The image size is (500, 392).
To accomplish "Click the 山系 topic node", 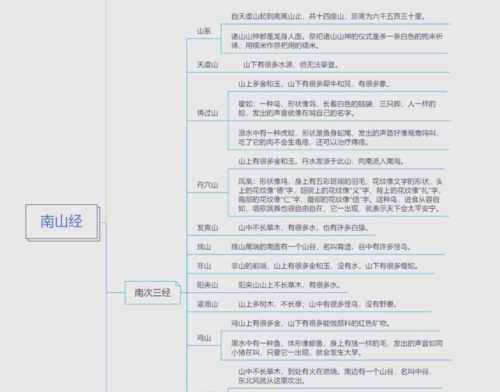I will 204,31.
